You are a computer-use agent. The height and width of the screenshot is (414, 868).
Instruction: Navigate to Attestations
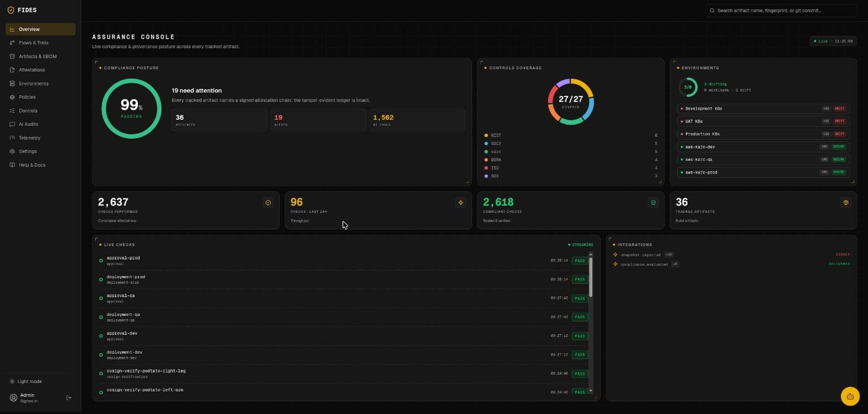[x=40, y=70]
